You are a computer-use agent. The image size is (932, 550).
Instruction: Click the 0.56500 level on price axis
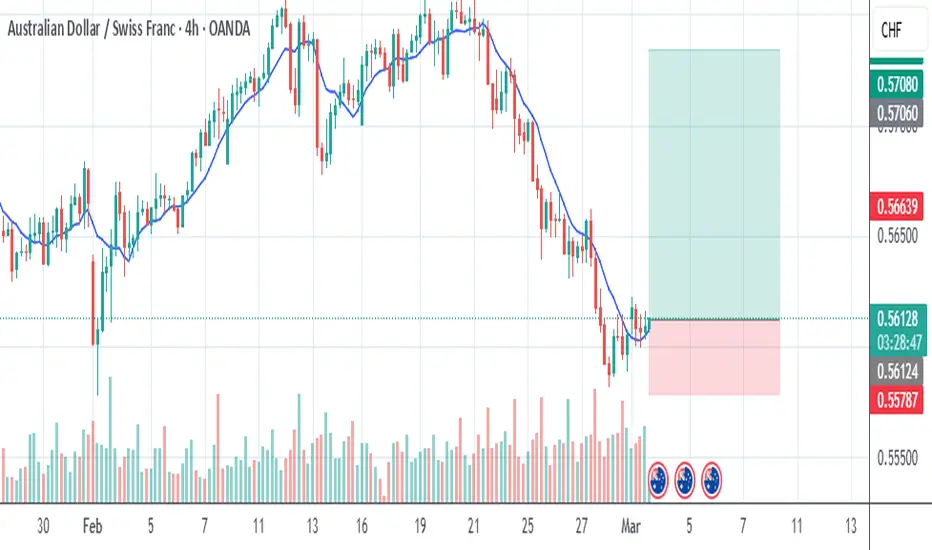click(x=897, y=235)
